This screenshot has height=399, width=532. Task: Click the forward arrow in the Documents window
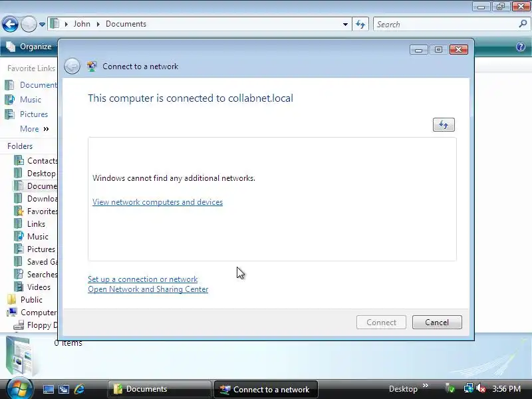(29, 25)
